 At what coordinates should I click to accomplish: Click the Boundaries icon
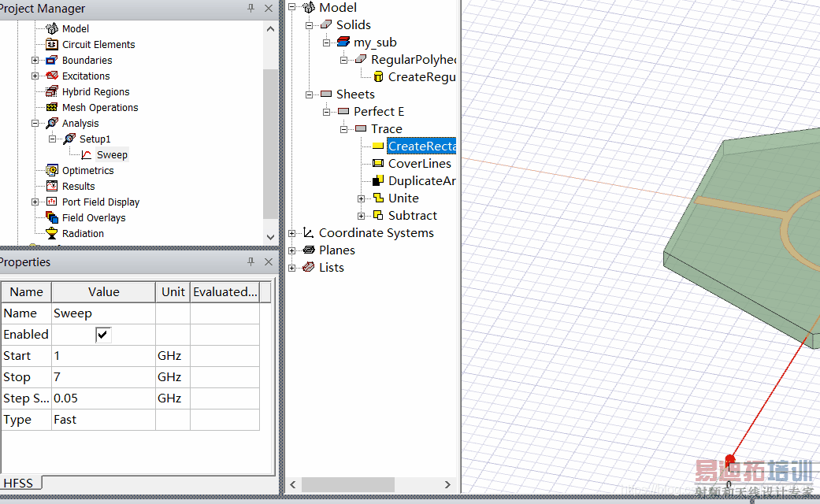click(52, 60)
